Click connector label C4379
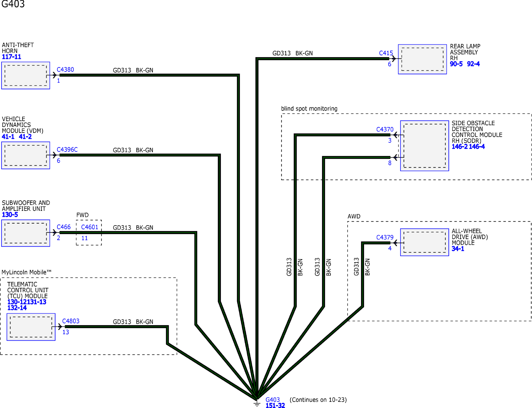 click(385, 237)
